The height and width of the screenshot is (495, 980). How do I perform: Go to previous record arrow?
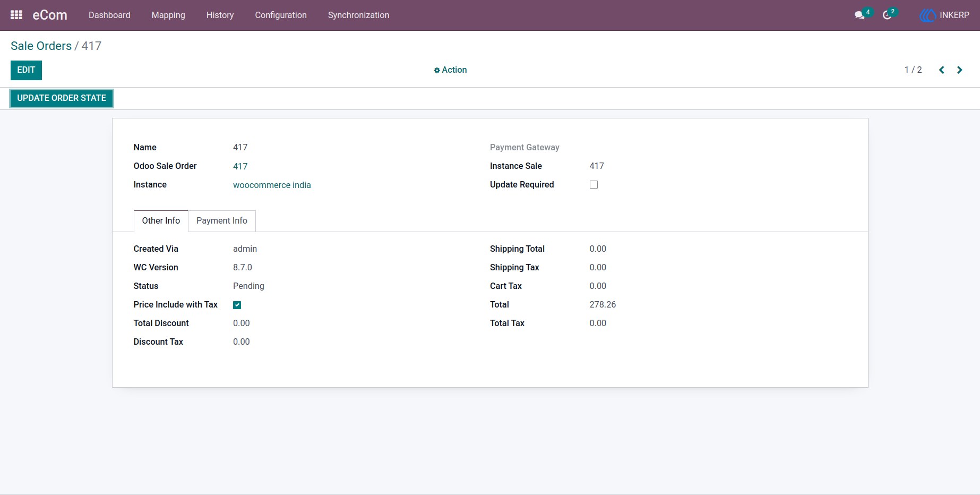coord(941,70)
